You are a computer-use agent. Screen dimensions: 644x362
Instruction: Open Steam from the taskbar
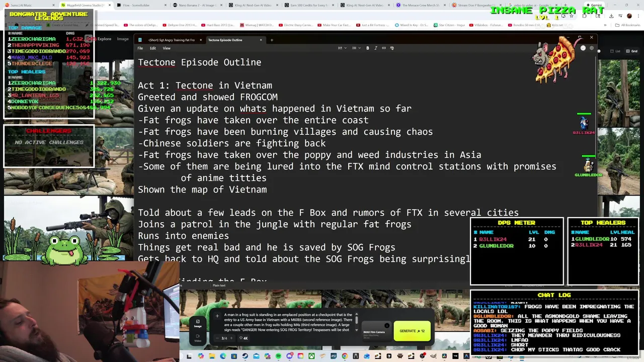click(245, 356)
